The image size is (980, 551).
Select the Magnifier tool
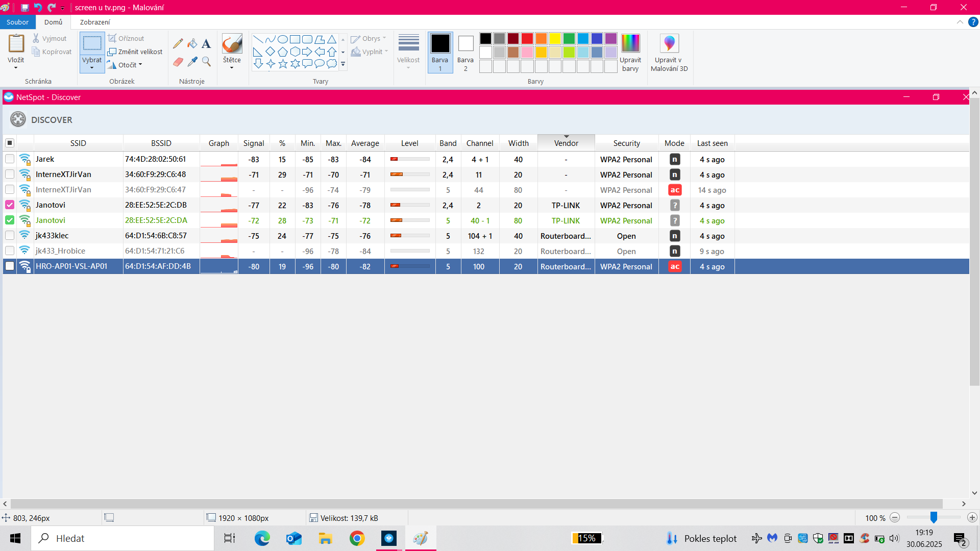pyautogui.click(x=206, y=62)
